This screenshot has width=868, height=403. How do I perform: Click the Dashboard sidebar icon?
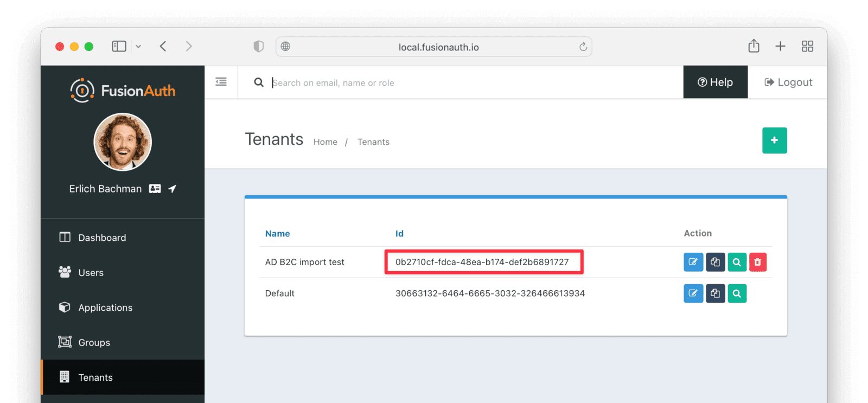pos(65,237)
